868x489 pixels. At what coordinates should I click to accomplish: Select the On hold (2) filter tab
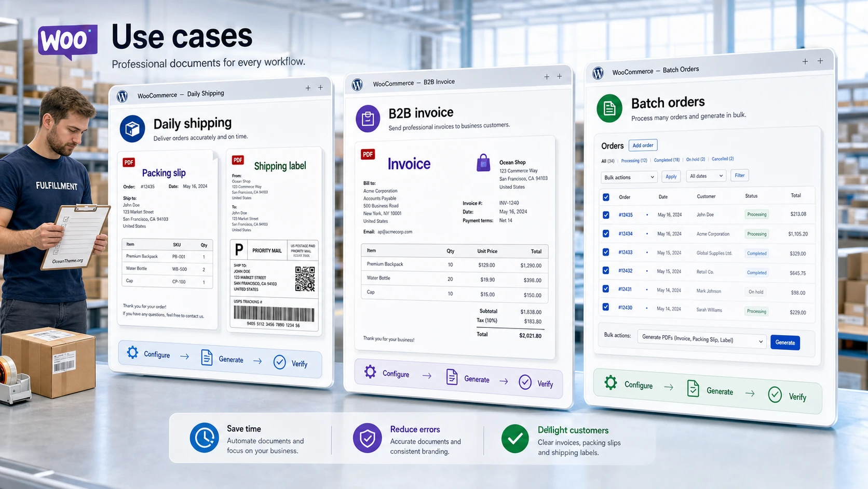point(696,160)
